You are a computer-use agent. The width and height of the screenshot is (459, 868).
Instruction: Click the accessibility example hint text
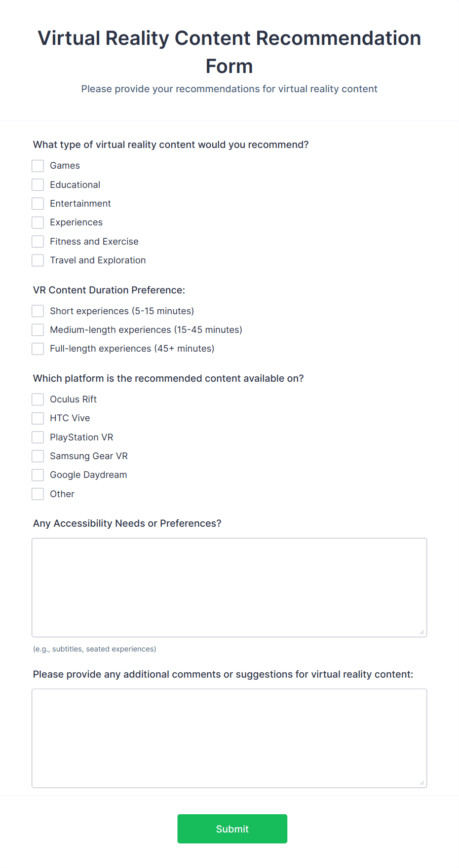point(94,649)
